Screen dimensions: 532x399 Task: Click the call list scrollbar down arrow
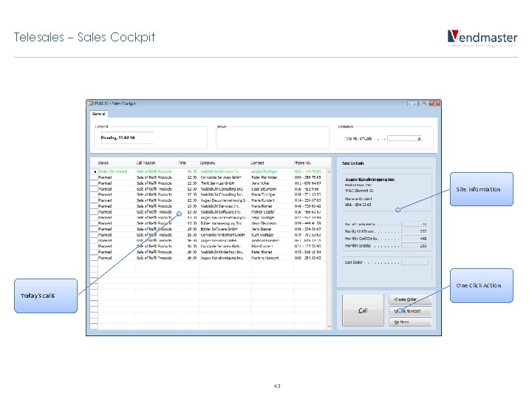(x=329, y=327)
